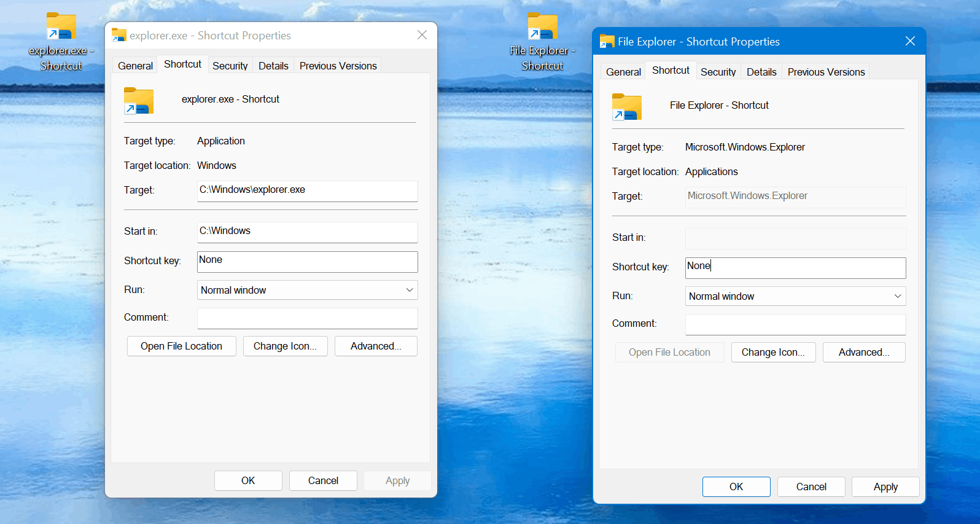The image size is (980, 524).
Task: Select the explorer.exe - Shortcut desktop icon
Action: tap(61, 42)
